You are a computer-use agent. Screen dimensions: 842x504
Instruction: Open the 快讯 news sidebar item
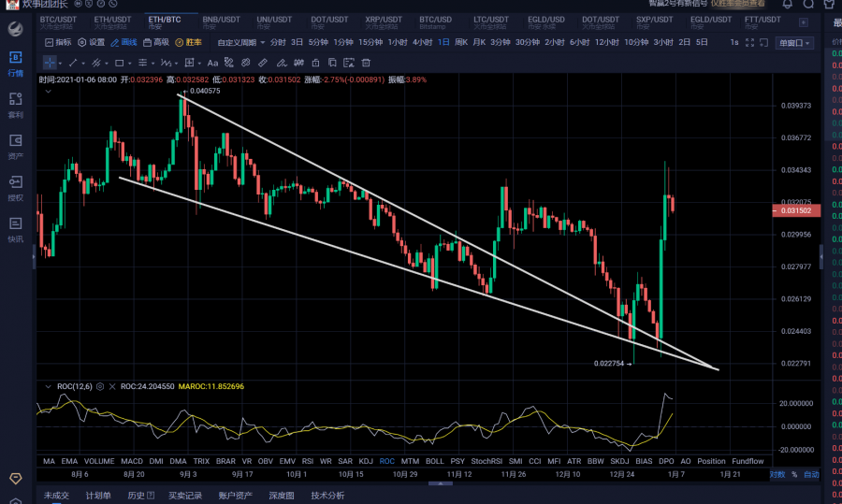[16, 230]
